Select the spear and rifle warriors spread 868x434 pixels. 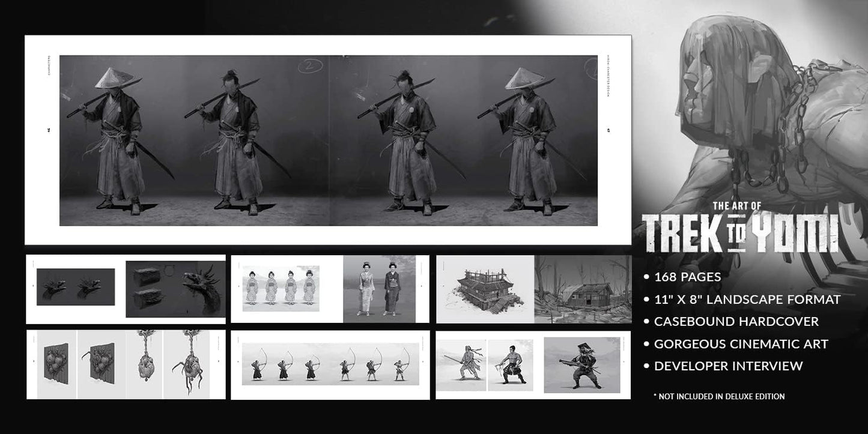tap(533, 364)
